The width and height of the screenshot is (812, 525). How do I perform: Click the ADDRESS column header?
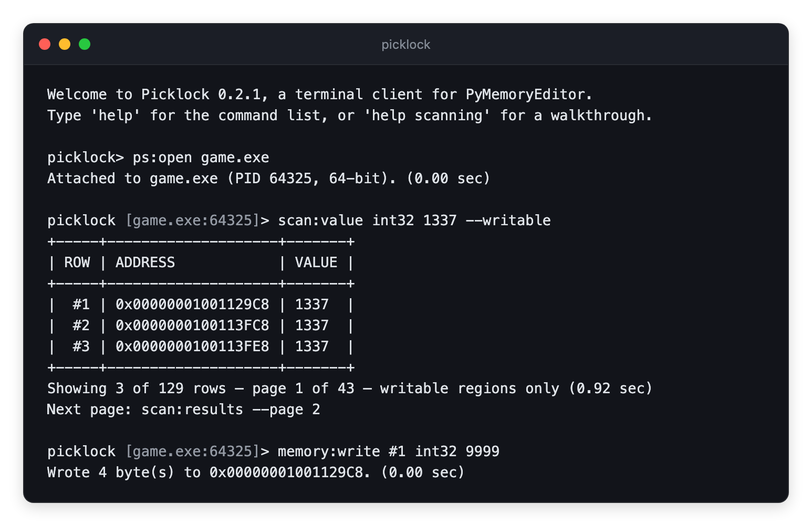pyautogui.click(x=145, y=262)
